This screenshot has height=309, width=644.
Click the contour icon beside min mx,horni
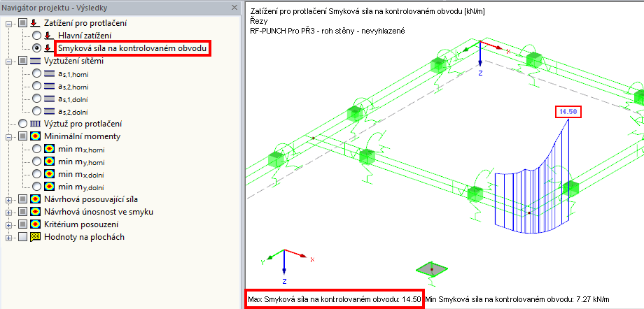click(x=49, y=148)
